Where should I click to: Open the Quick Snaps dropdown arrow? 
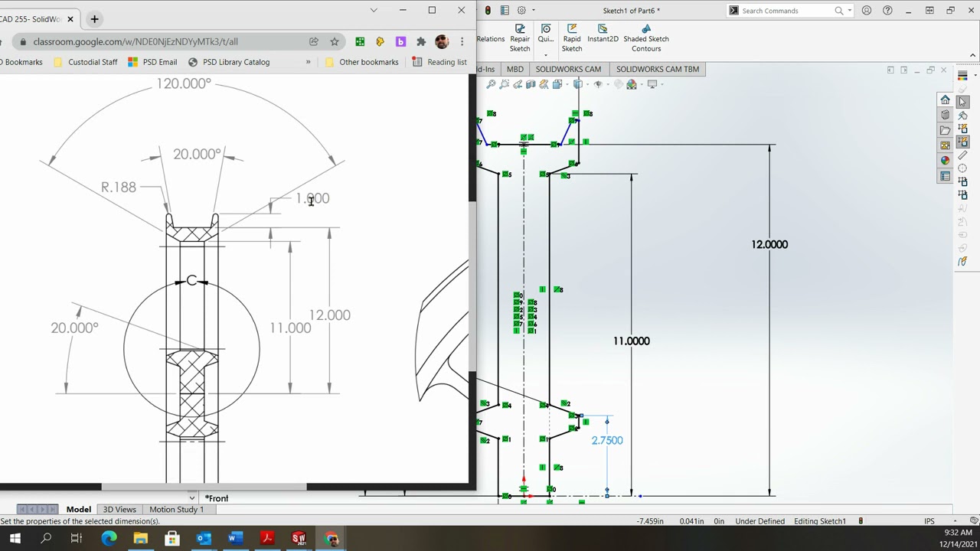pos(546,55)
